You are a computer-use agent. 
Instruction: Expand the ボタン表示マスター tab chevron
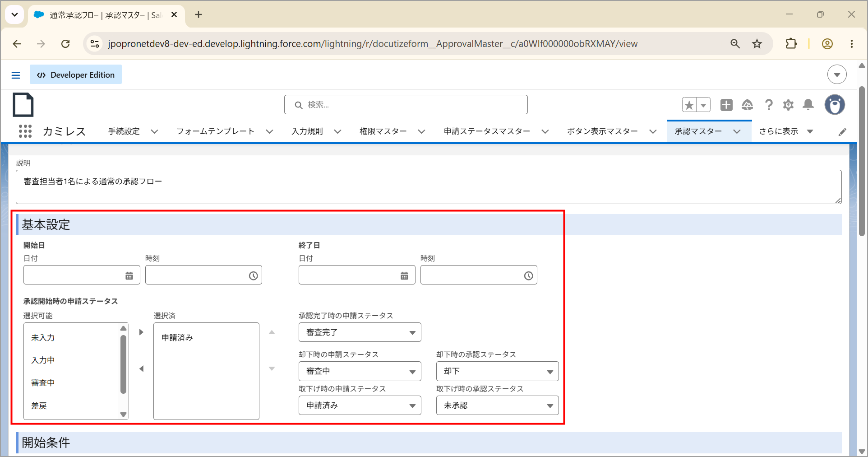click(653, 131)
